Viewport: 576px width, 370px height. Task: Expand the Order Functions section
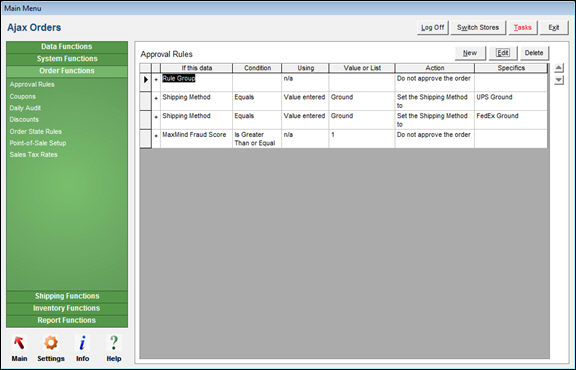[67, 71]
